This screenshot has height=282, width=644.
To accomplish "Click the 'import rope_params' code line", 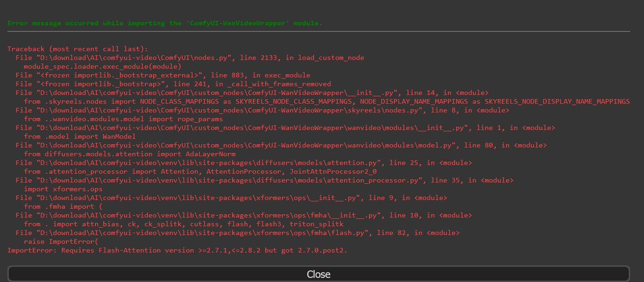I will click(123, 119).
